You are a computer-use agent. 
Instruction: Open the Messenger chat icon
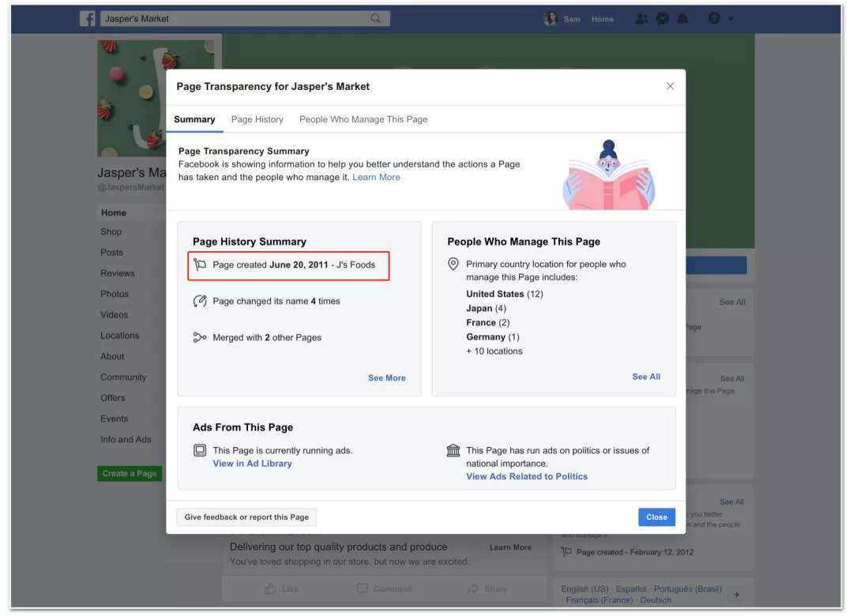662,18
